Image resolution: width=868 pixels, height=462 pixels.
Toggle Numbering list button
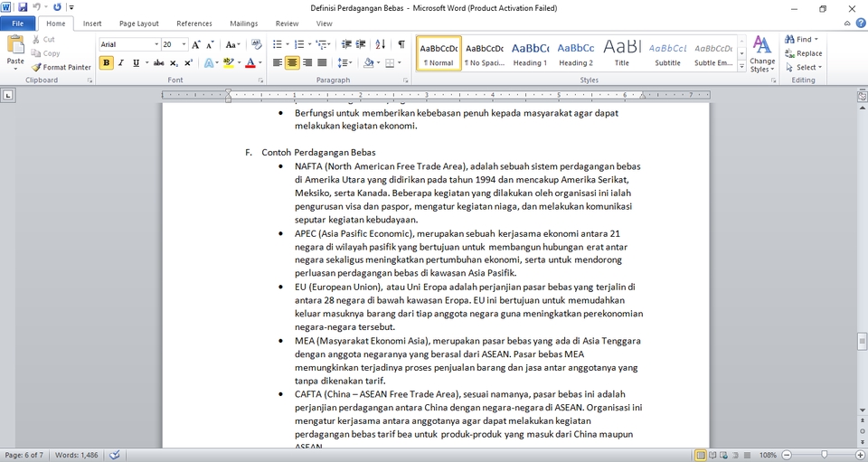tap(299, 44)
